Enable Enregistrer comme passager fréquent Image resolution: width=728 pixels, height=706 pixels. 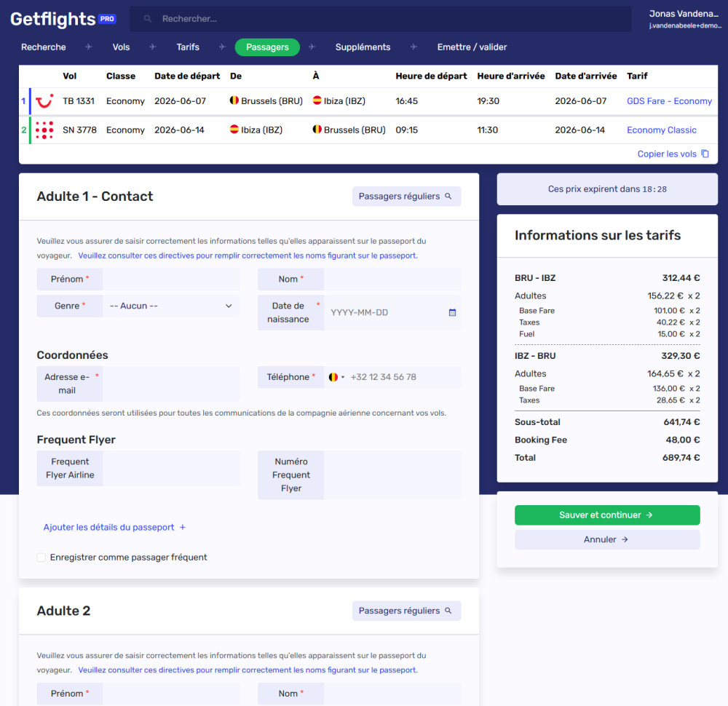(41, 556)
